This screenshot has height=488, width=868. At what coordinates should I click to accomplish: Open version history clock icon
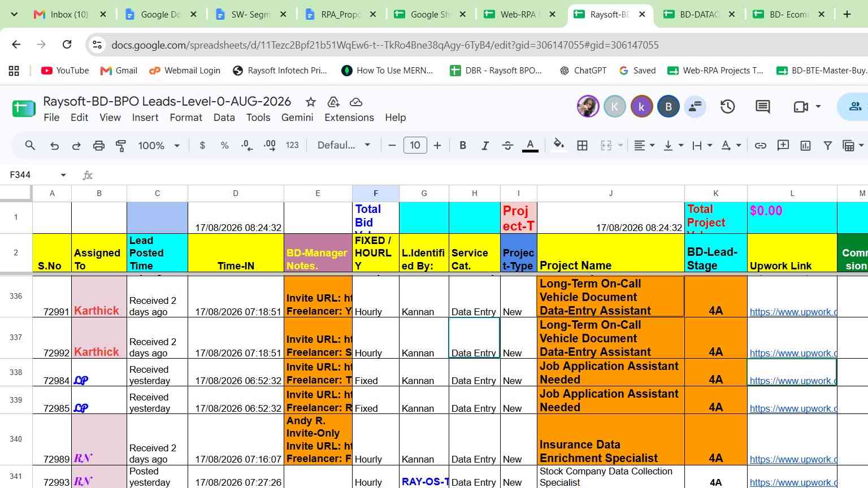(x=727, y=106)
